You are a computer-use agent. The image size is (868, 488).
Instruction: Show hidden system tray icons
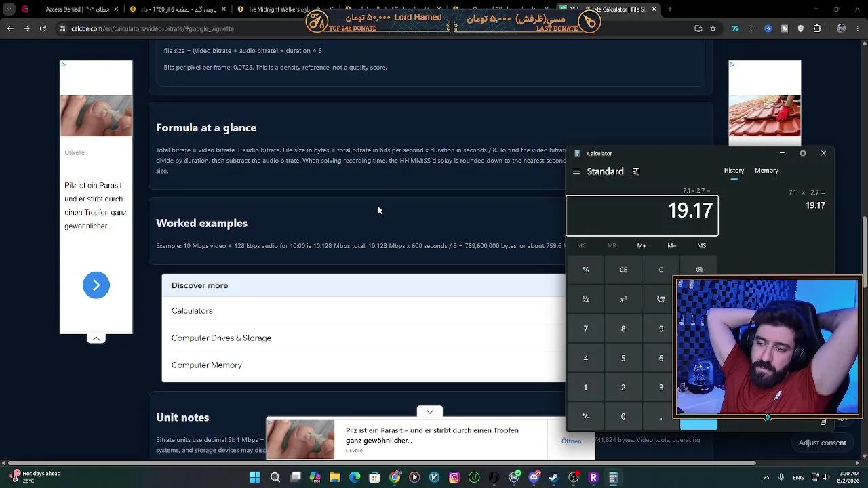[x=767, y=477]
